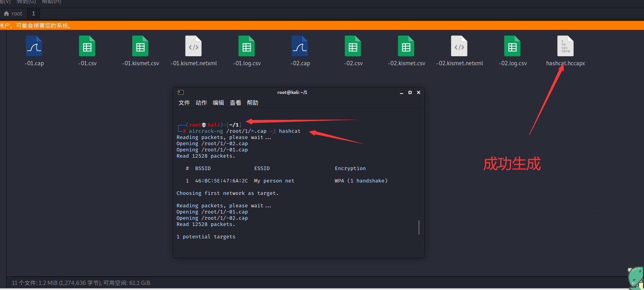Viewport: 644px width, 290px height.
Task: Click the -02.cap file name label
Action: [x=300, y=63]
